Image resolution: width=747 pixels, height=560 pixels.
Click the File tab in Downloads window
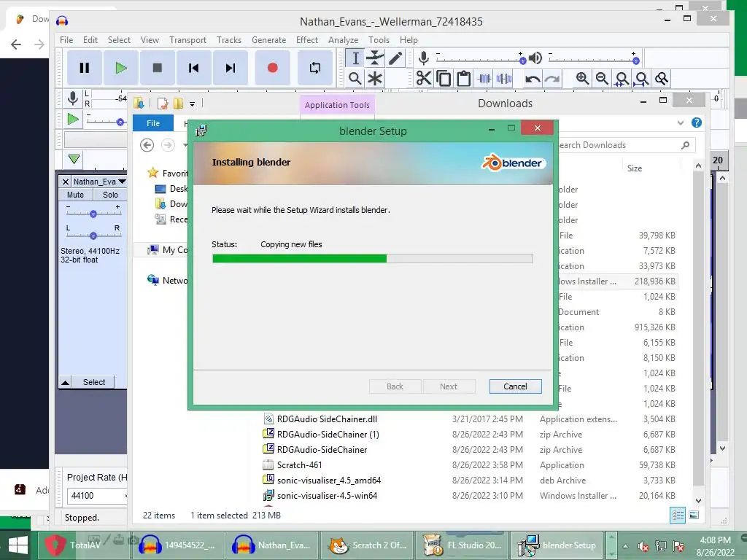pyautogui.click(x=153, y=123)
